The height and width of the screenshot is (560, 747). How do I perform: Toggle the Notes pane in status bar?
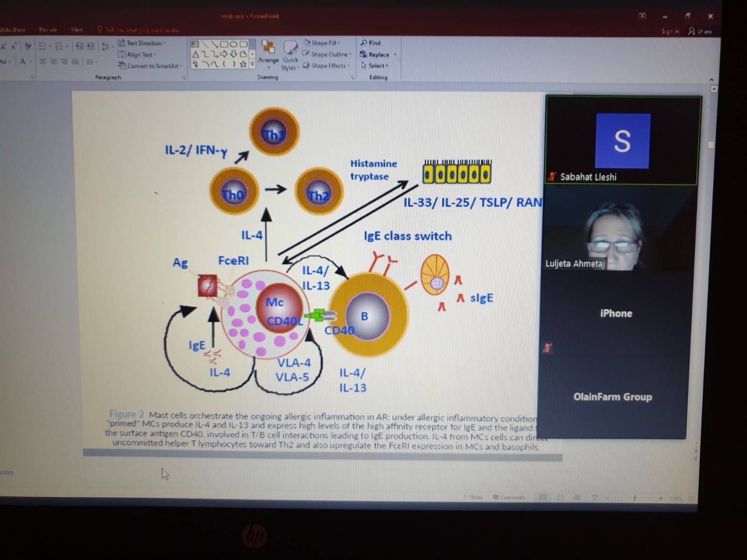point(473,497)
